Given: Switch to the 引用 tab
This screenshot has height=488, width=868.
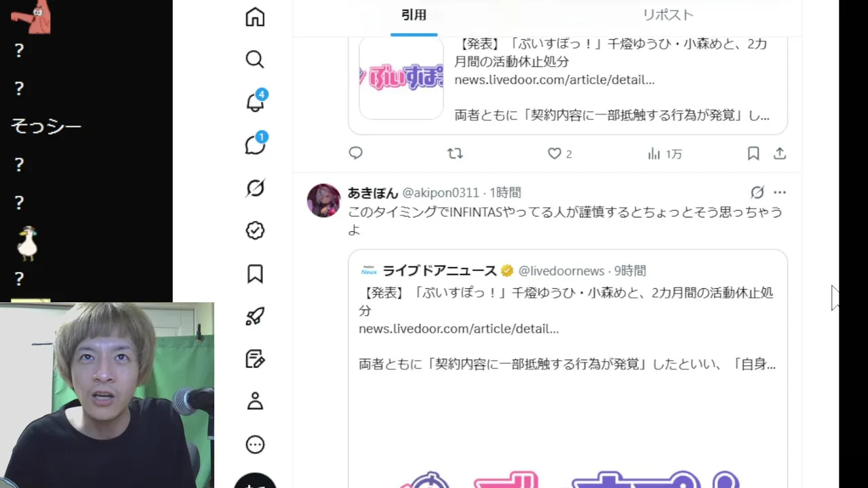Looking at the screenshot, I should pyautogui.click(x=414, y=15).
